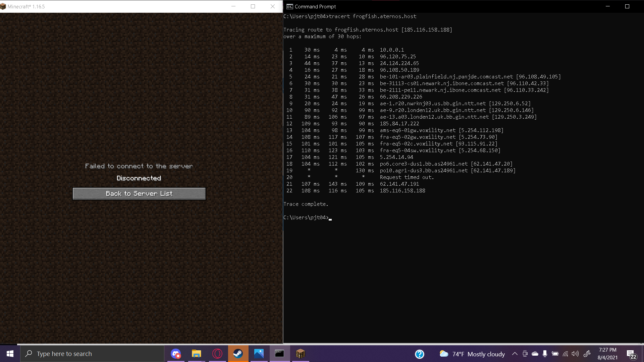Switch to the Minecraft taskbar icon

pyautogui.click(x=301, y=354)
